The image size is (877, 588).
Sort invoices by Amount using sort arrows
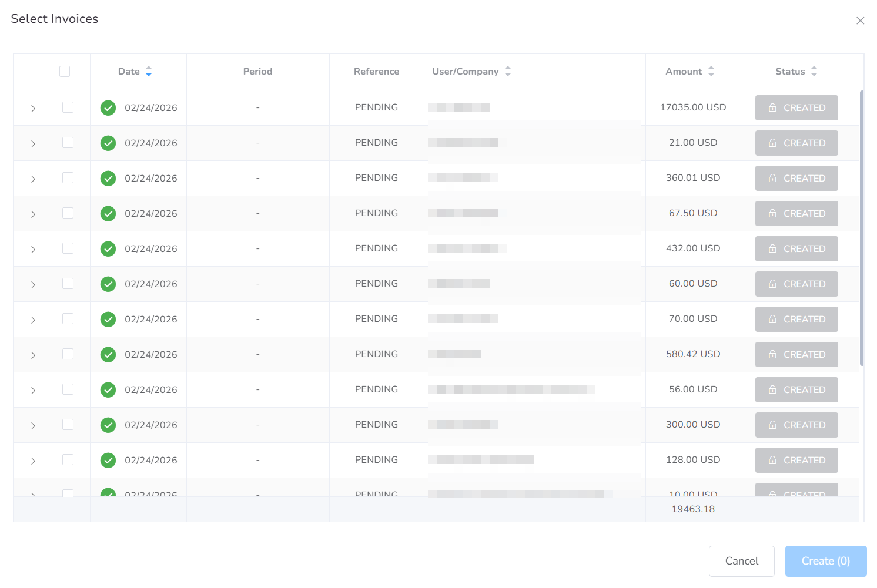click(711, 72)
